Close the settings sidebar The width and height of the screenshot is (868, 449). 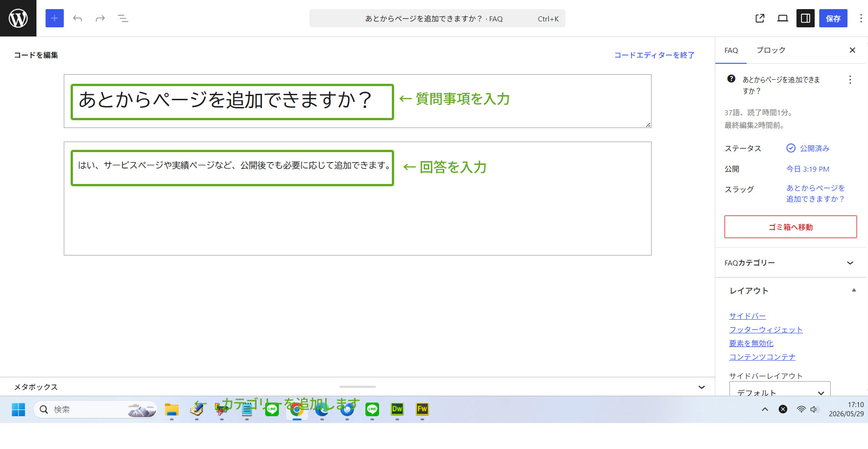[853, 50]
